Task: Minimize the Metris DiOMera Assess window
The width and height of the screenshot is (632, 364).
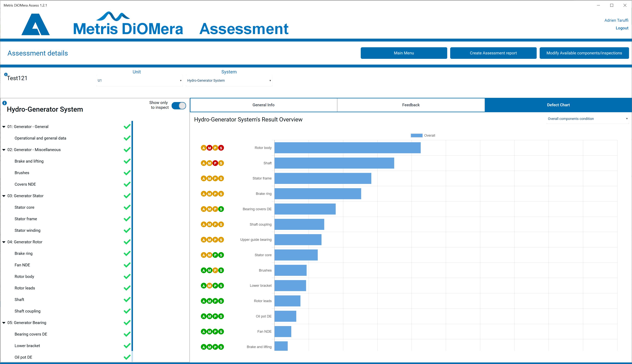Action: (x=599, y=5)
